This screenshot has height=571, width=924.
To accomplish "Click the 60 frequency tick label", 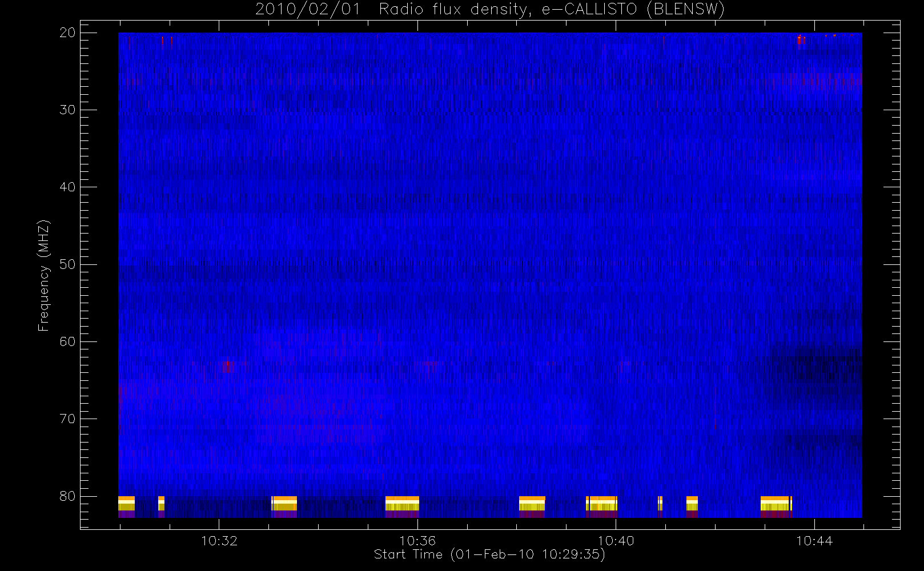I will click(x=67, y=341).
